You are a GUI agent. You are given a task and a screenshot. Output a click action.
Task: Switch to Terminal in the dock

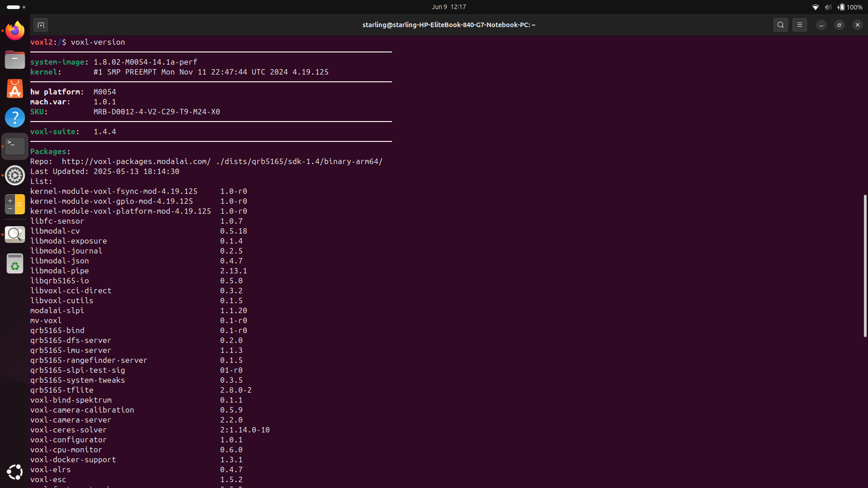(x=15, y=146)
